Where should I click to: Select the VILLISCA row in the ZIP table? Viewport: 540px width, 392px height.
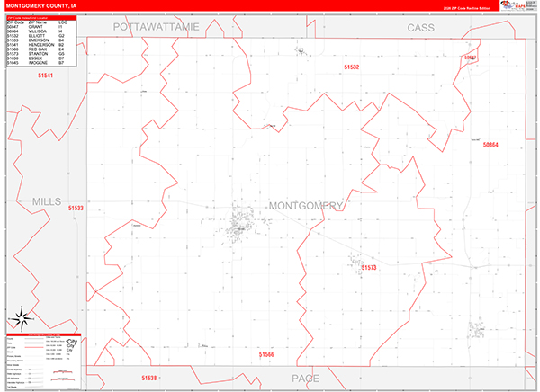(x=36, y=31)
